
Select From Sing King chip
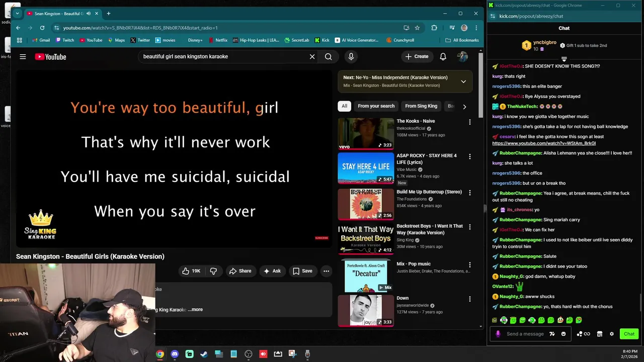coord(421,106)
